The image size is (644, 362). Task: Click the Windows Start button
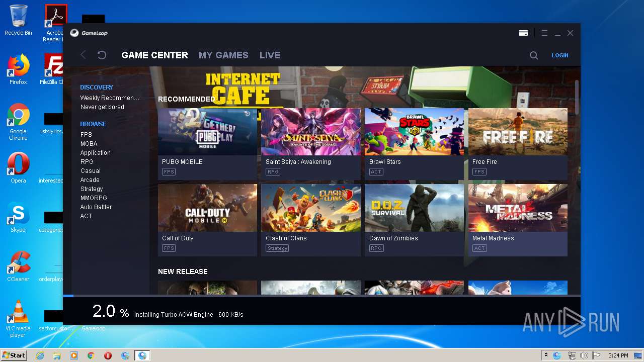14,355
